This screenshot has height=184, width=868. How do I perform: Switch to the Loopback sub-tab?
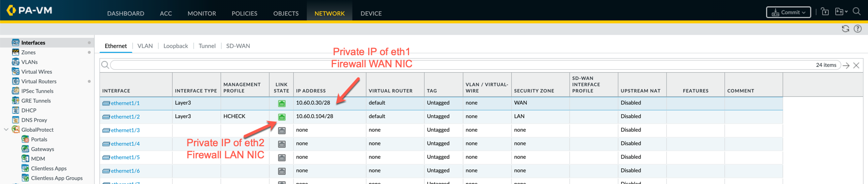click(x=175, y=46)
